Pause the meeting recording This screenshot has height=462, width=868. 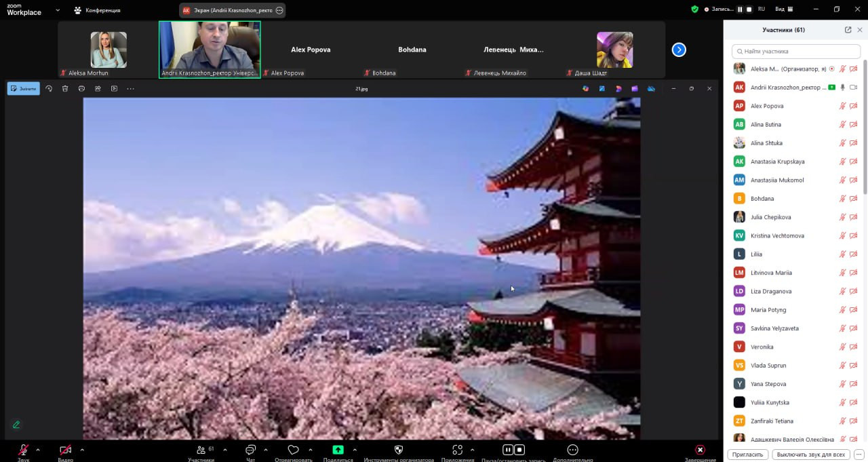(507, 450)
